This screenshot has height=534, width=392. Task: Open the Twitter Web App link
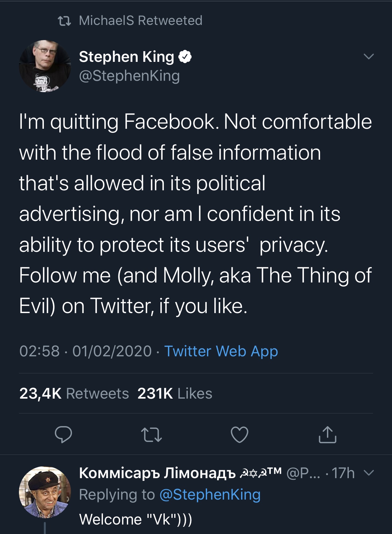(221, 351)
